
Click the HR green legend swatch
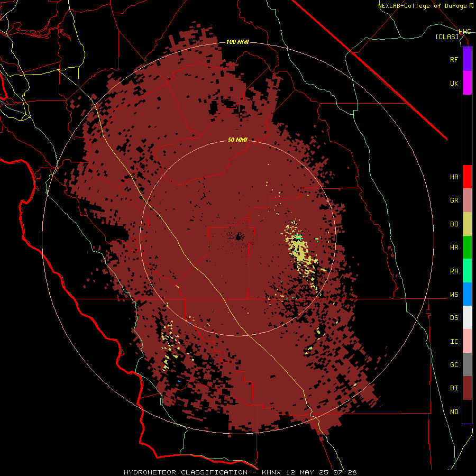467,247
